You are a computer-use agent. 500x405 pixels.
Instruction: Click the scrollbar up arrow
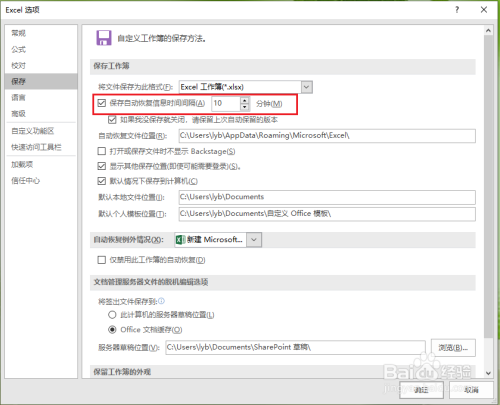click(488, 31)
